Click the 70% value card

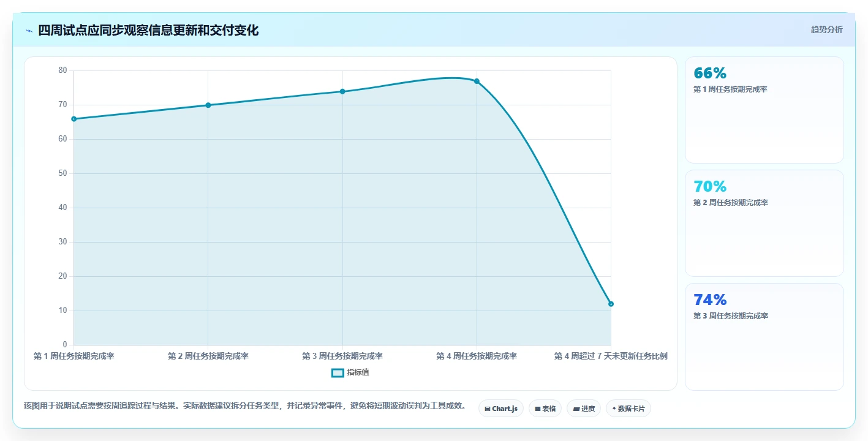pyautogui.click(x=764, y=223)
